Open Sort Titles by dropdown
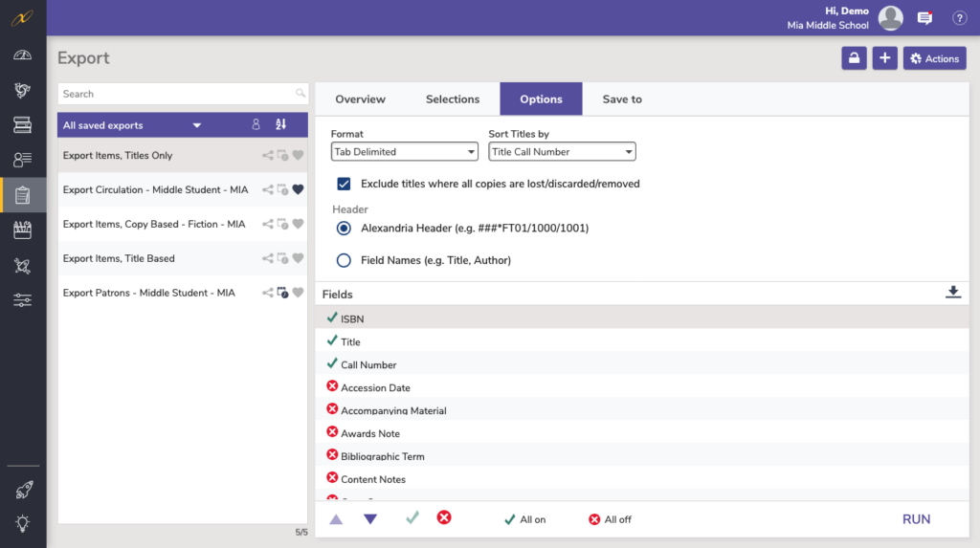Viewport: 980px width, 548px height. 562,152
